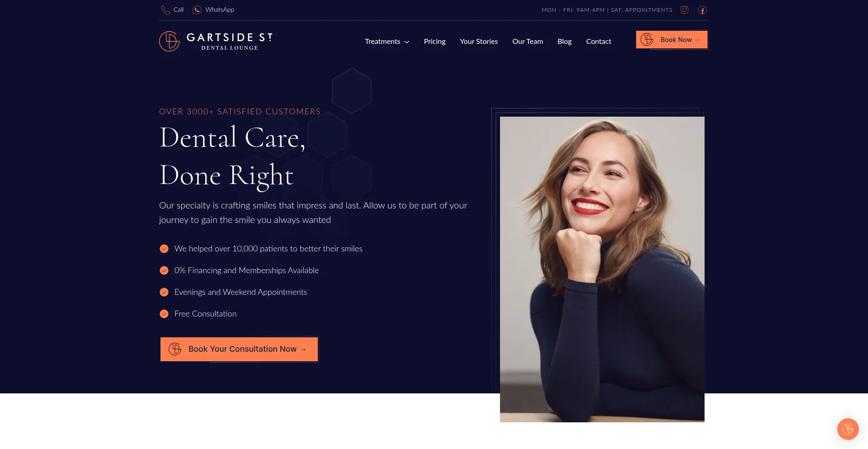Click the smiling woman hero photo
Viewport: 868px width, 449px height.
coord(602,269)
